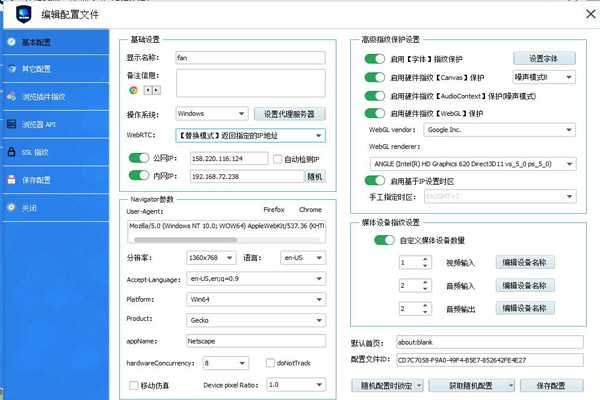This screenshot has width=600, height=400.
Task: Check the 移动仿真 checkbox
Action: (134, 385)
